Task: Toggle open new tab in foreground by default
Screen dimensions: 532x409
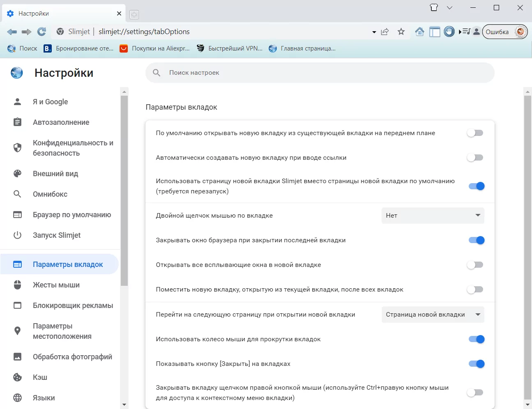Action: tap(476, 133)
